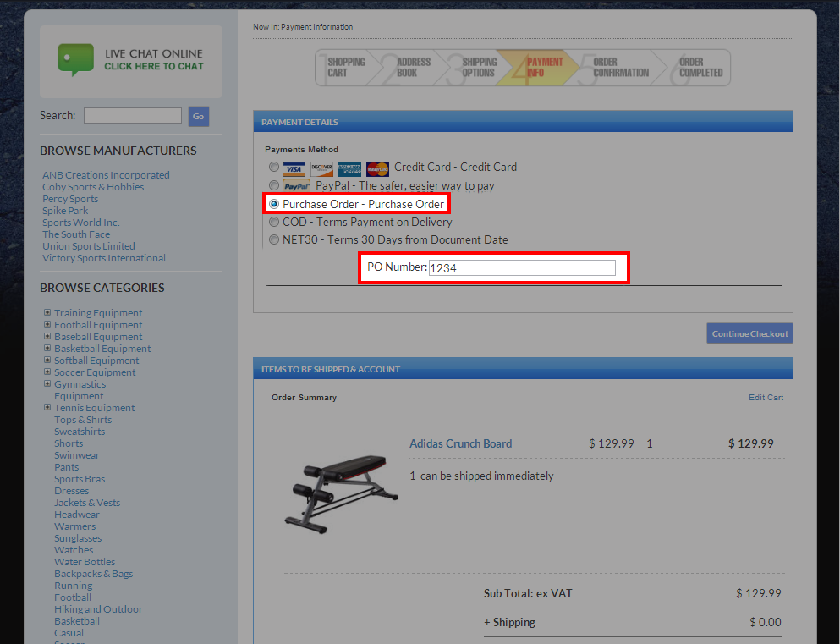Open the Adidas Crunch Board product link
Image resolution: width=840 pixels, height=644 pixels.
coord(460,443)
